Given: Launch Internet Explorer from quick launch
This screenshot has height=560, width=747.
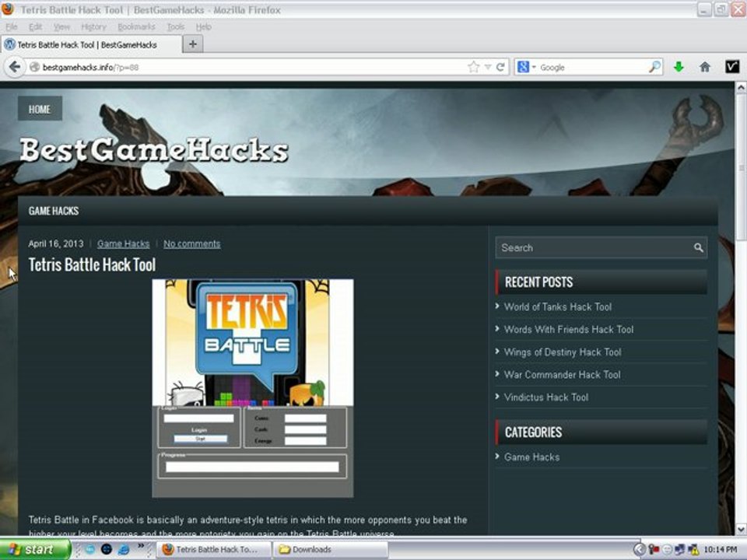Looking at the screenshot, I should (124, 550).
